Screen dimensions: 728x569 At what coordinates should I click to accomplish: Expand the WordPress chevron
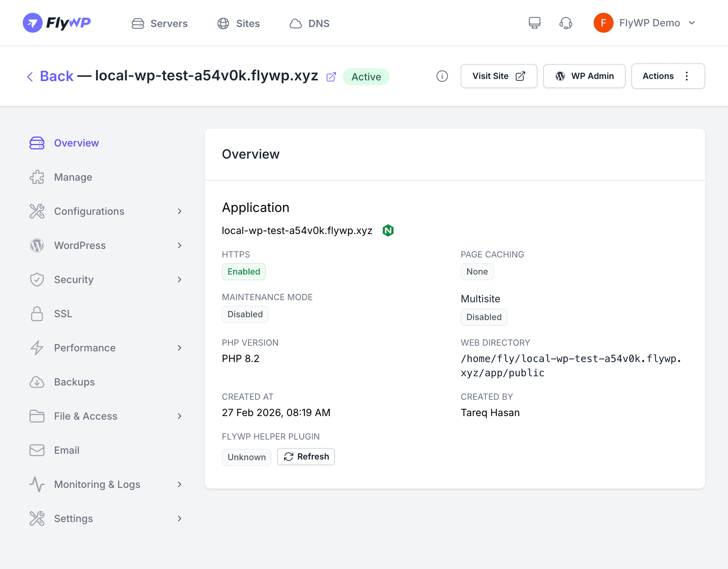pos(180,245)
